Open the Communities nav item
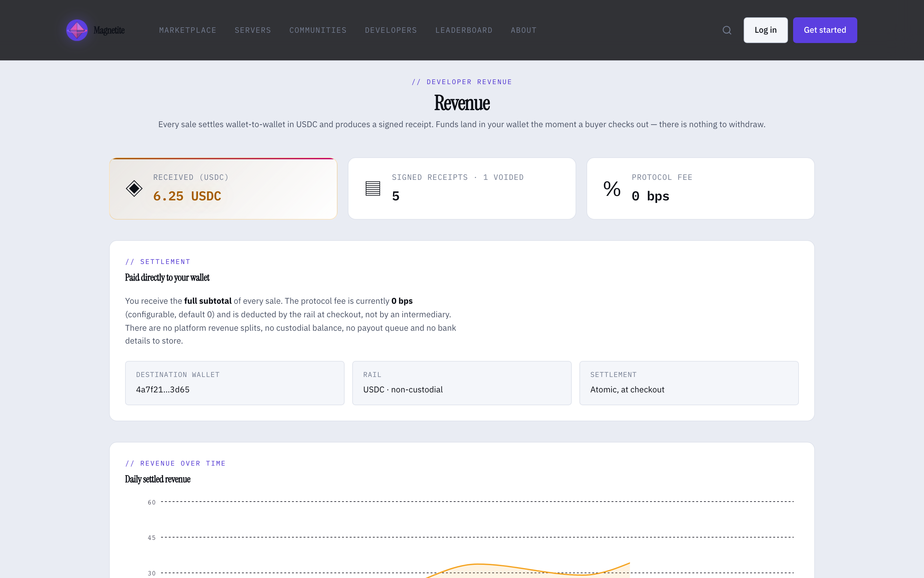This screenshot has width=924, height=578. 318,30
